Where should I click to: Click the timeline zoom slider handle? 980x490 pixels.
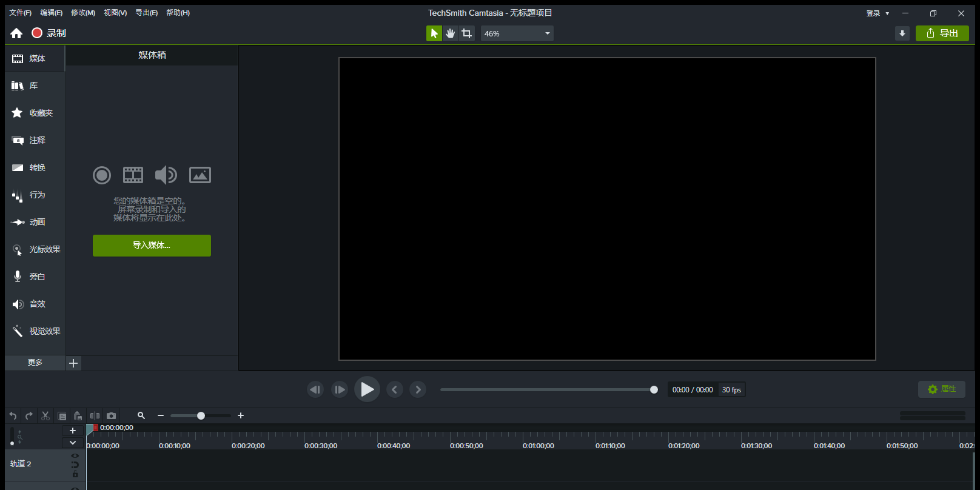[x=201, y=415]
